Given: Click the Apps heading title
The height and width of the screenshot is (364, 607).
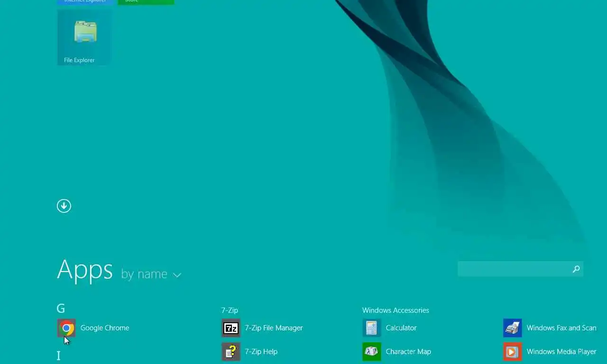Looking at the screenshot, I should click(85, 270).
